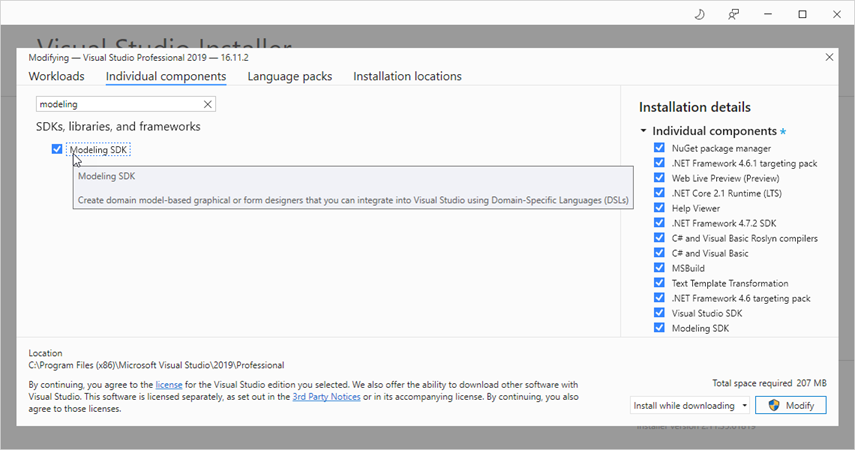Click the feedback icon in title bar
855x450 pixels.
point(733,15)
